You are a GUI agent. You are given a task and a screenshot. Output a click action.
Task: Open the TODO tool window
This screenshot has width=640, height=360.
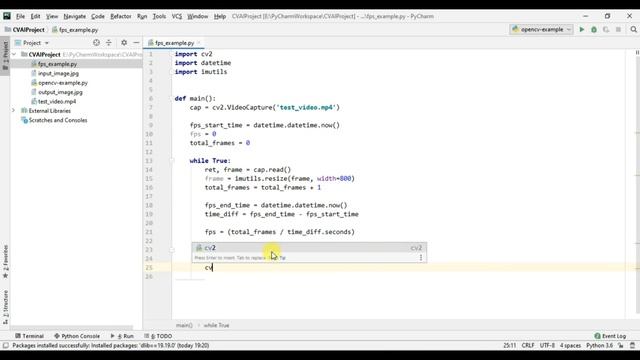[158, 336]
